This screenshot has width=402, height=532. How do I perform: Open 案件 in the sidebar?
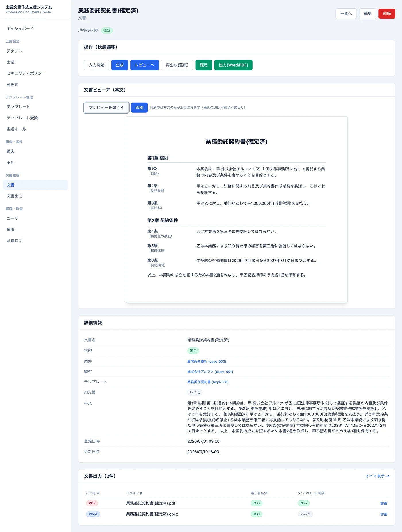click(36, 163)
